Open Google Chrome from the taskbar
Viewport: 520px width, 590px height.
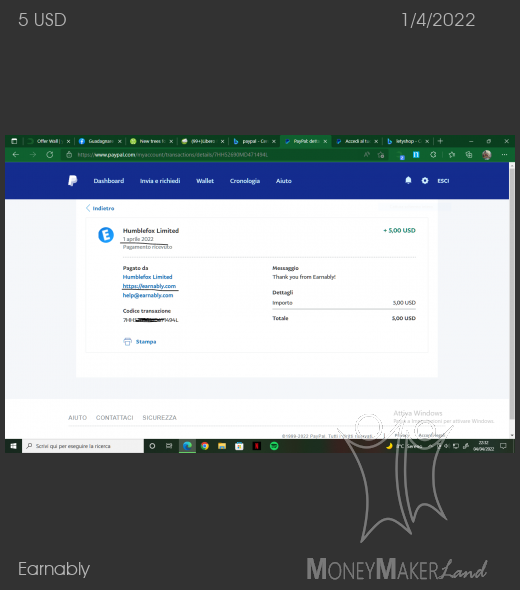(x=205, y=446)
